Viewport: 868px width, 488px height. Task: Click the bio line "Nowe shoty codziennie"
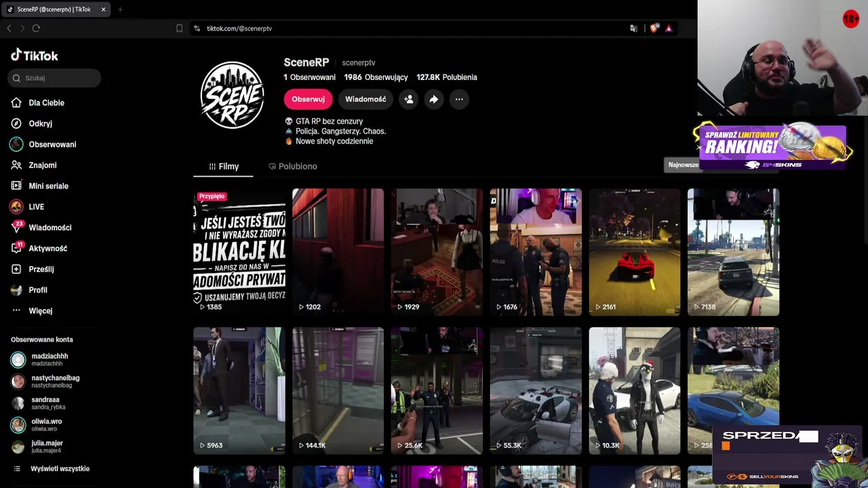[x=334, y=141]
